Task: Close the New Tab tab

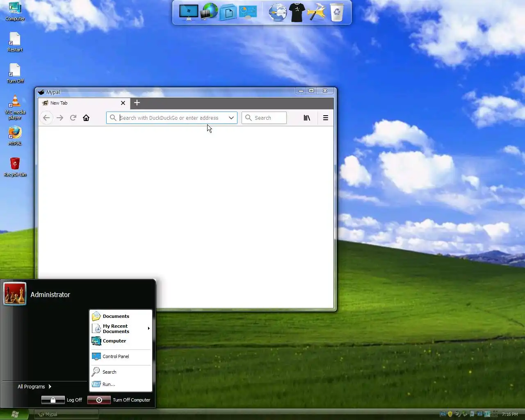Action: click(x=123, y=103)
